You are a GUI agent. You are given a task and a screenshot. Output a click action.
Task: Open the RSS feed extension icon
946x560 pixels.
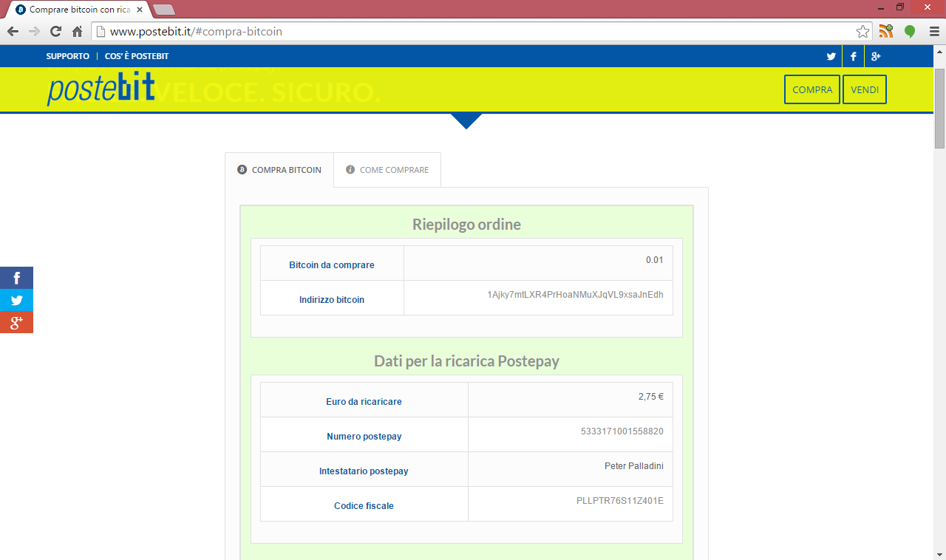tap(885, 31)
